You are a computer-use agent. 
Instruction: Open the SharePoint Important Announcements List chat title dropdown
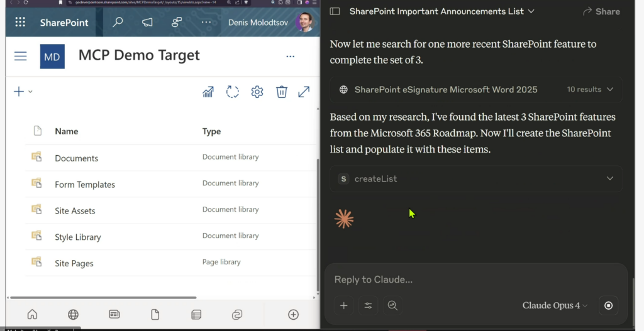point(442,11)
